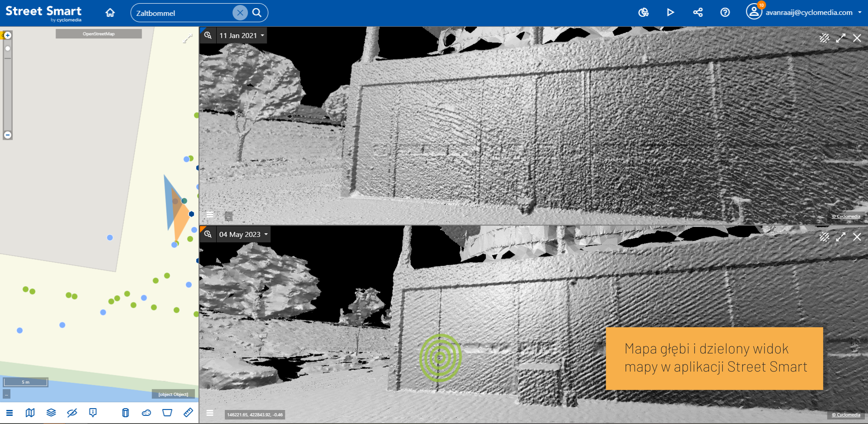Click Cyclomedia copyright link in bottom viewer
Screen dimensions: 868x424
[x=846, y=415]
